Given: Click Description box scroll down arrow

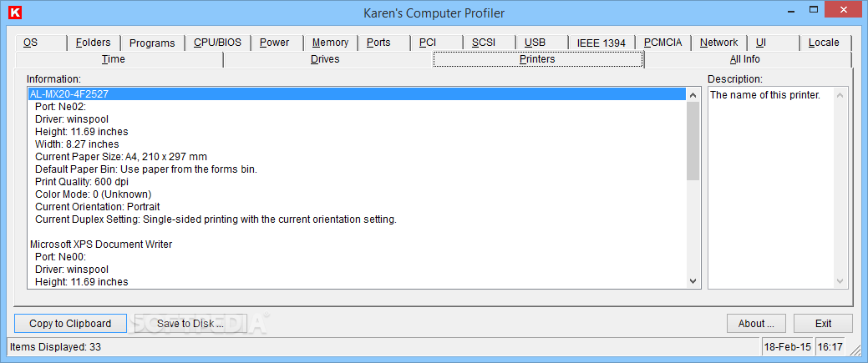Looking at the screenshot, I should 840,281.
